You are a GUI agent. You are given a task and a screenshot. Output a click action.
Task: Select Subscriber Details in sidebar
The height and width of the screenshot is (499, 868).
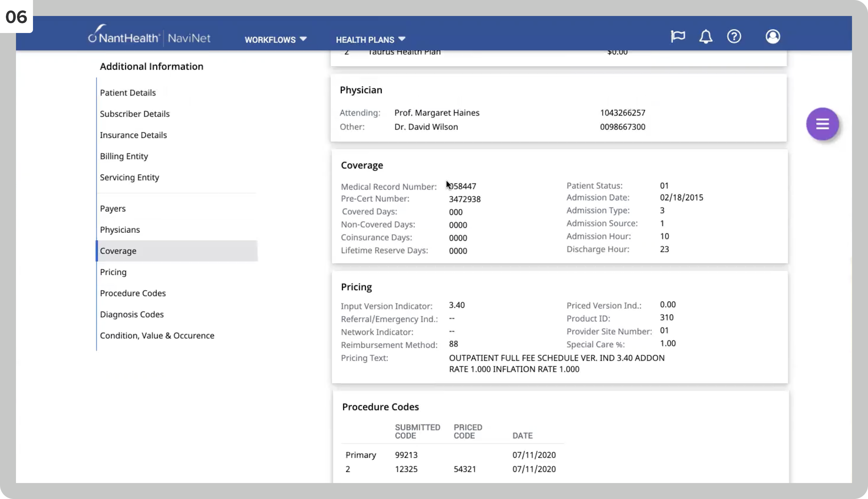(x=135, y=114)
